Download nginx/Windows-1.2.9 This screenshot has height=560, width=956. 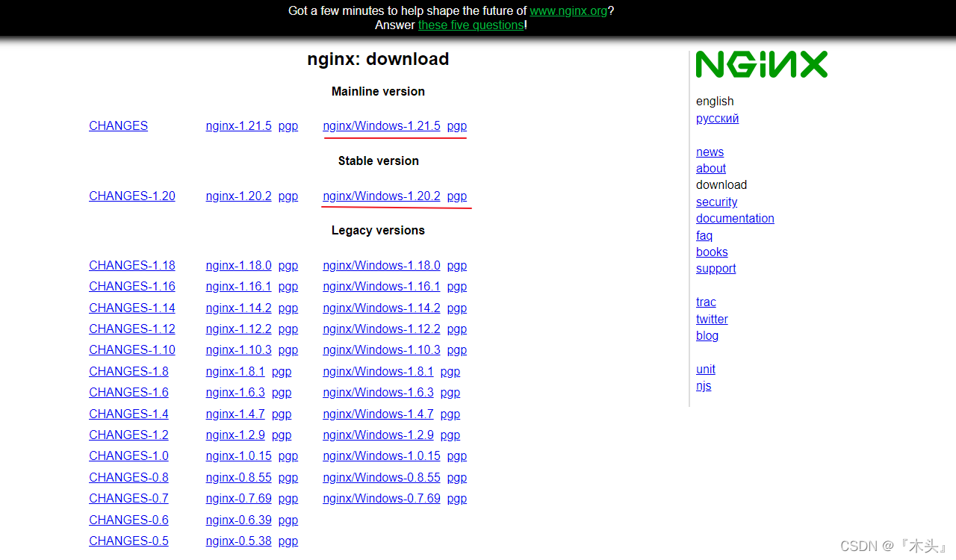tap(378, 435)
